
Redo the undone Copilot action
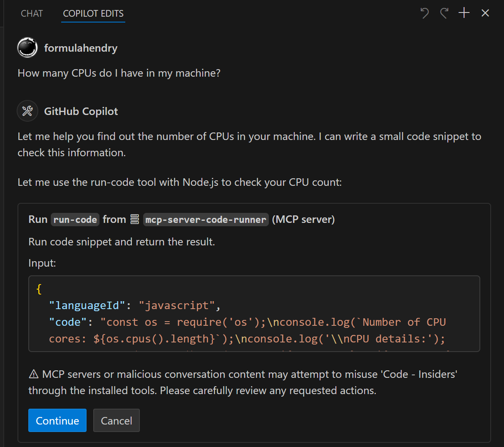pyautogui.click(x=444, y=13)
